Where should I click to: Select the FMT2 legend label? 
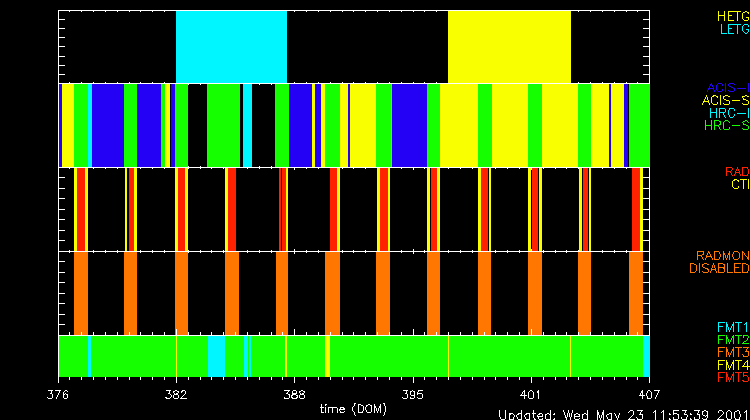(x=733, y=340)
